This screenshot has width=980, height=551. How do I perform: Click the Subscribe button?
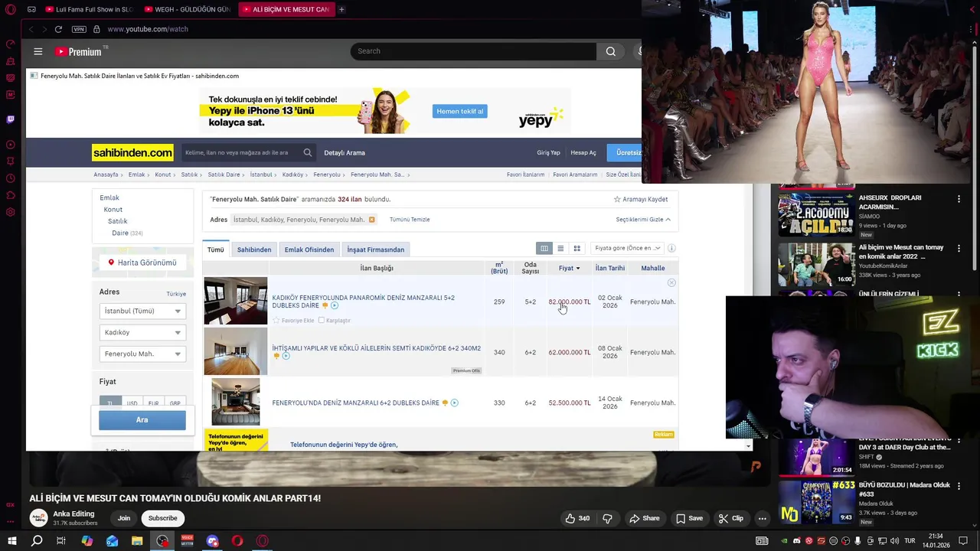[x=162, y=518]
